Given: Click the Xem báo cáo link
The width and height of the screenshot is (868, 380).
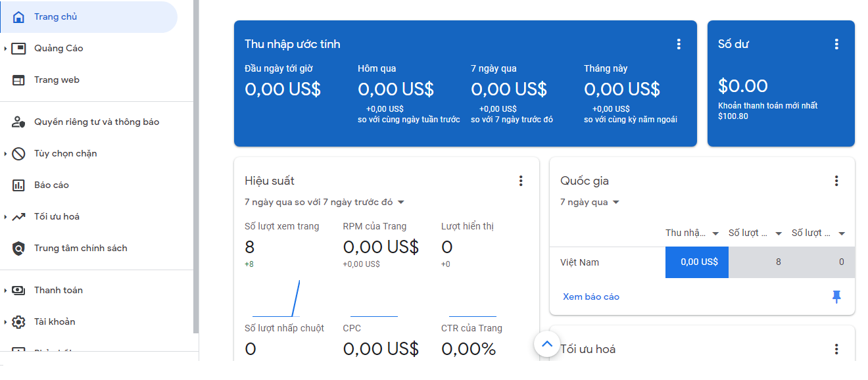Looking at the screenshot, I should pyautogui.click(x=591, y=297).
